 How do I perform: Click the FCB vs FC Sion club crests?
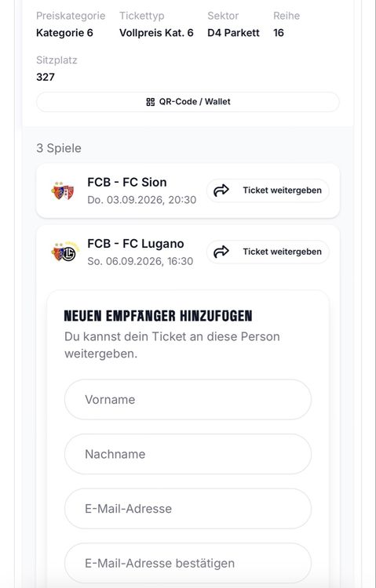tap(63, 191)
